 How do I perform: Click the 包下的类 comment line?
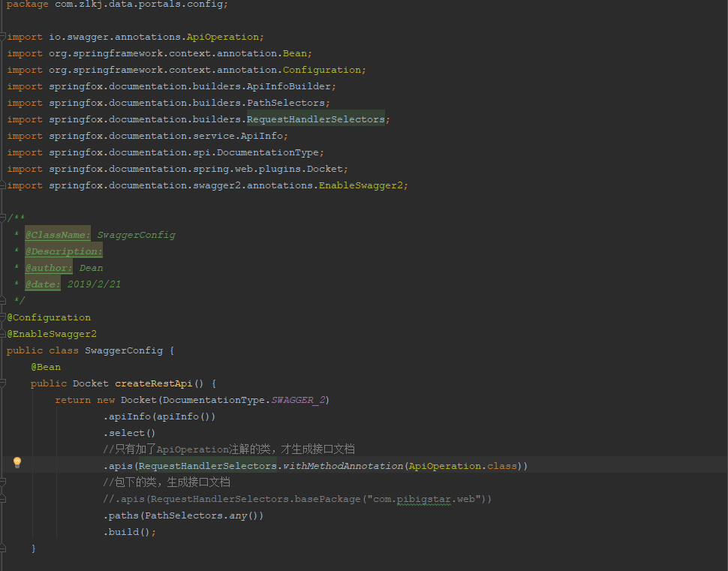click(167, 482)
